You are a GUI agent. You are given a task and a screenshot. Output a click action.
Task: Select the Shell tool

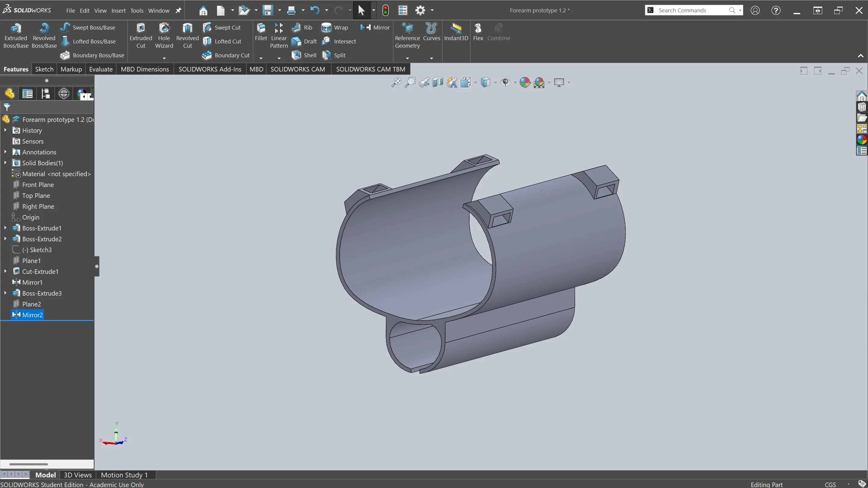(303, 55)
